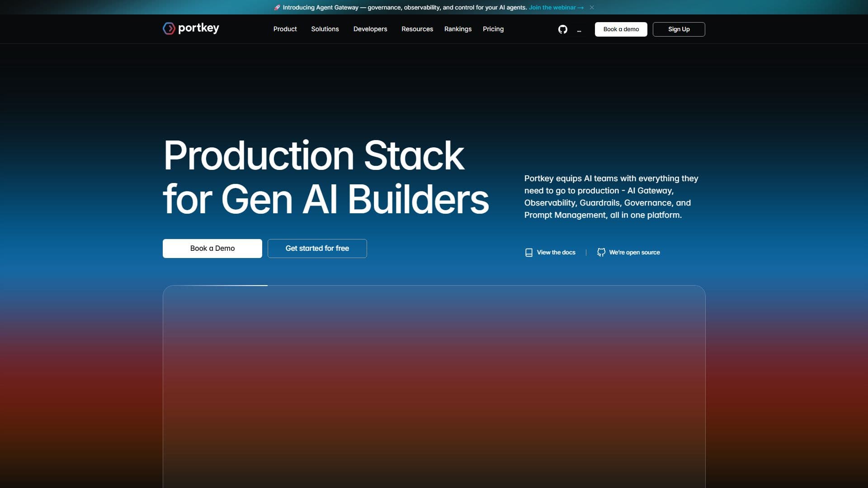Click the rocket emoji in the announcement banner
Image resolution: width=868 pixels, height=488 pixels.
pyautogui.click(x=277, y=8)
